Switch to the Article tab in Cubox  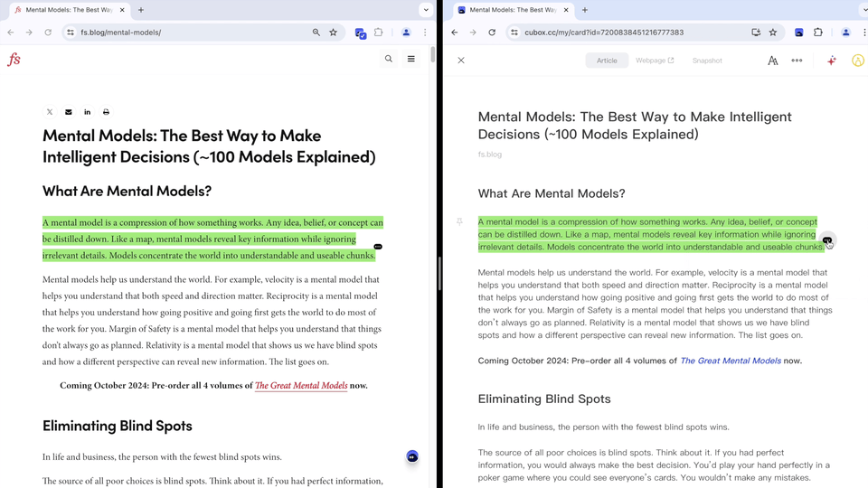pyautogui.click(x=607, y=61)
